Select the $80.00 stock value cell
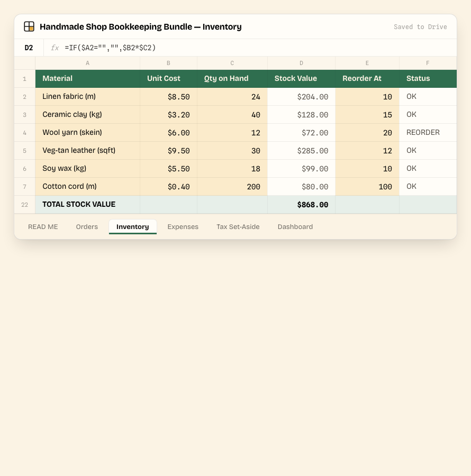Screen dimensions: 471x476 pos(301,186)
